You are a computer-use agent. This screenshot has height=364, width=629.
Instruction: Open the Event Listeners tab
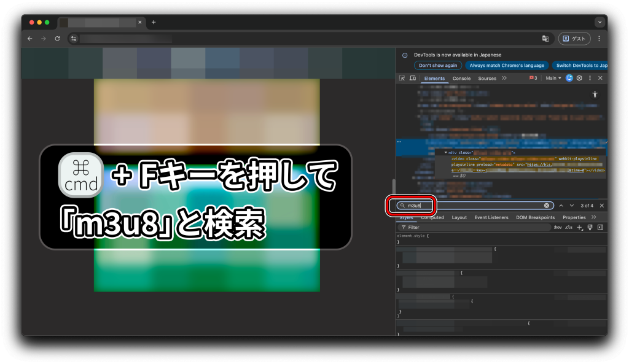[491, 217]
